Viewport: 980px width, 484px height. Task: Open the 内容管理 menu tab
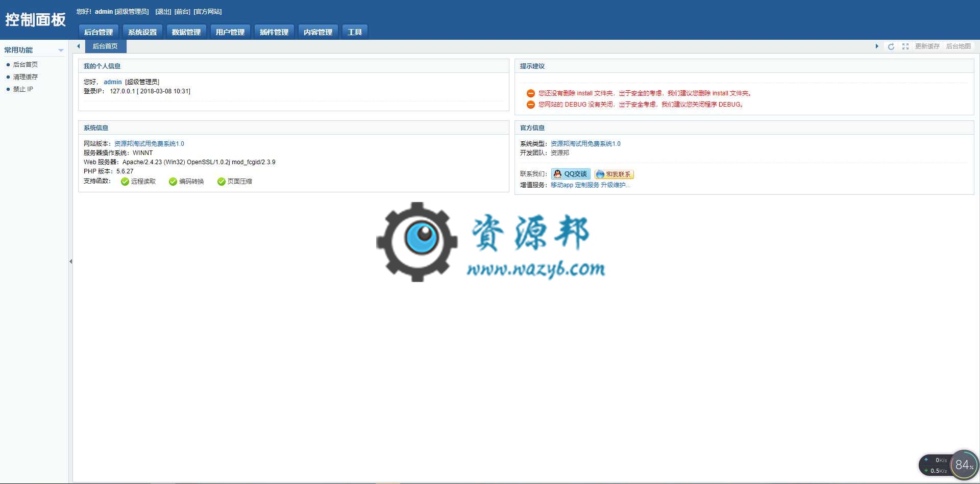[x=318, y=32]
